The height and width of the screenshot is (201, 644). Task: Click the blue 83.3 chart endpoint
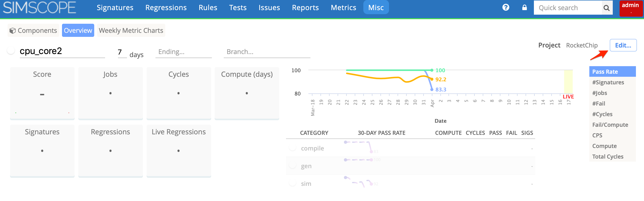coord(432,89)
